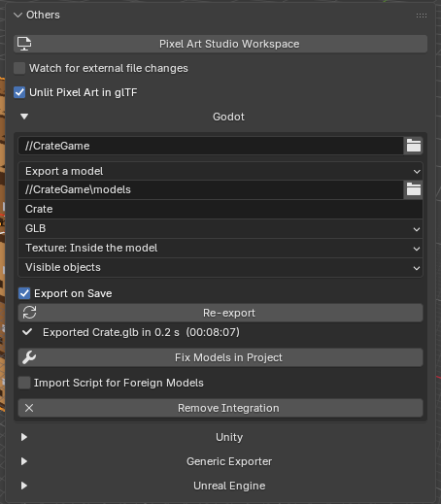Click the Re-export button
Screen dimensions: 441x504
[220, 313]
